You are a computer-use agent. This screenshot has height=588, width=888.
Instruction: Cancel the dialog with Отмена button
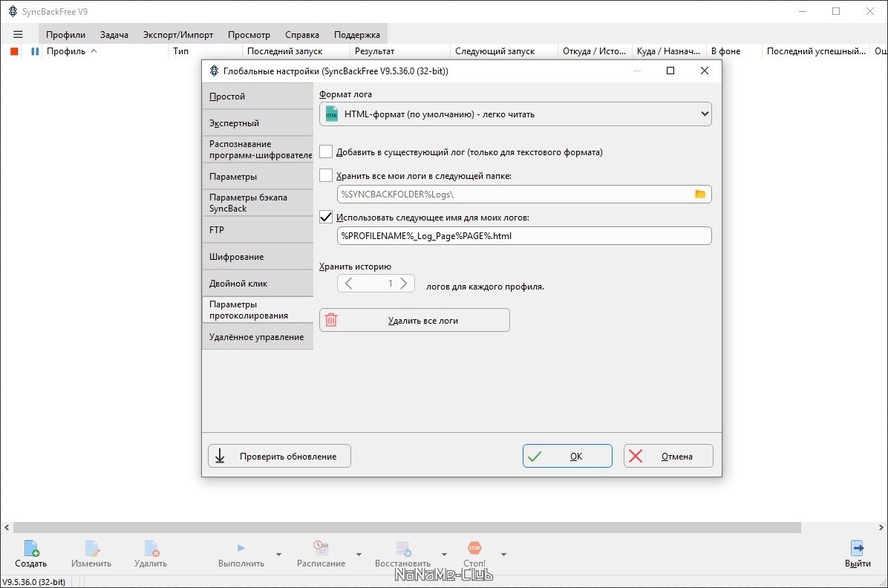(x=668, y=456)
